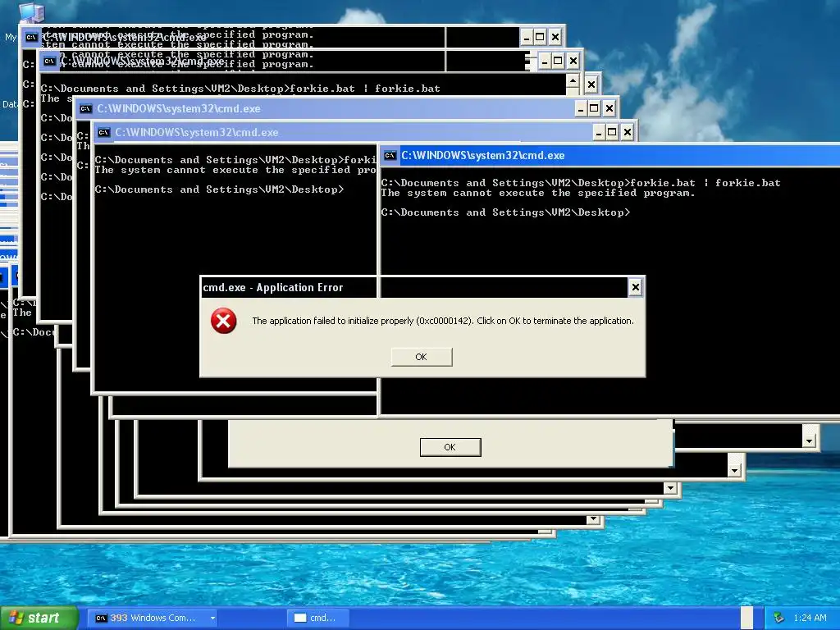
Task: Expand the taskbar group dropdown arrow
Action: tap(212, 619)
